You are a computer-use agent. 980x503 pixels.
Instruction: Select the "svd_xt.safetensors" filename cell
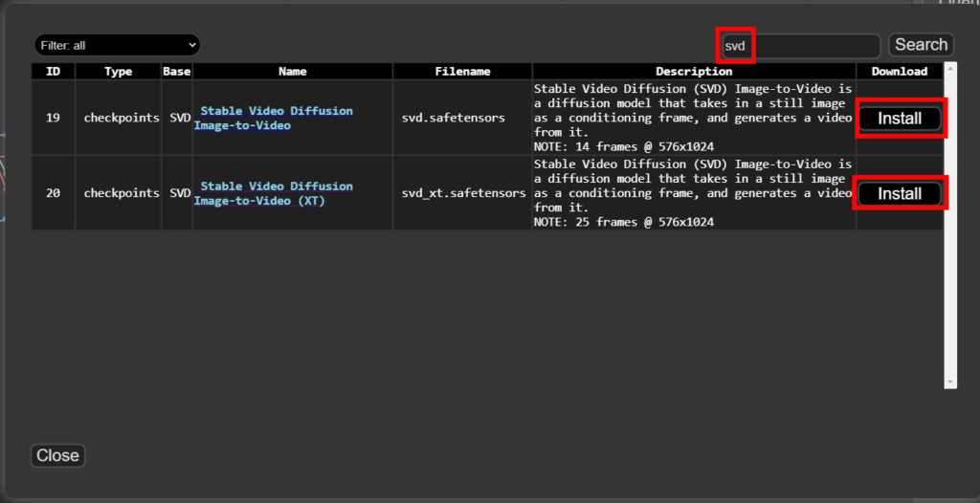click(462, 193)
